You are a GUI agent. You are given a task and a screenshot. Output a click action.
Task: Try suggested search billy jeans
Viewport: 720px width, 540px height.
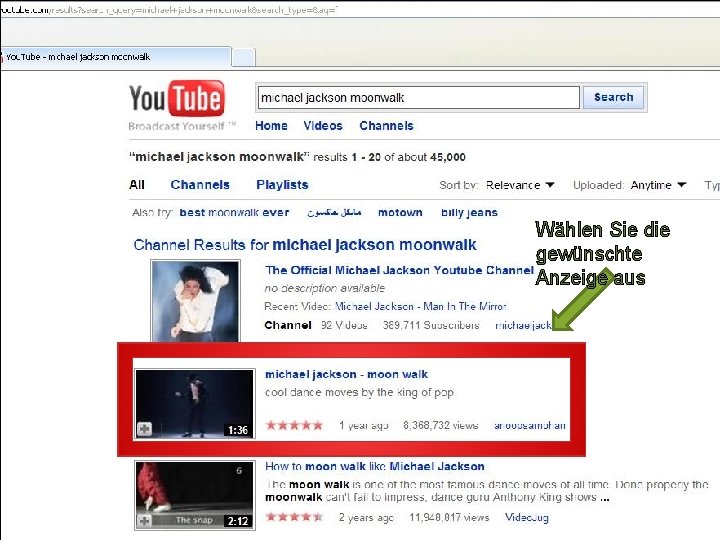[x=469, y=213]
